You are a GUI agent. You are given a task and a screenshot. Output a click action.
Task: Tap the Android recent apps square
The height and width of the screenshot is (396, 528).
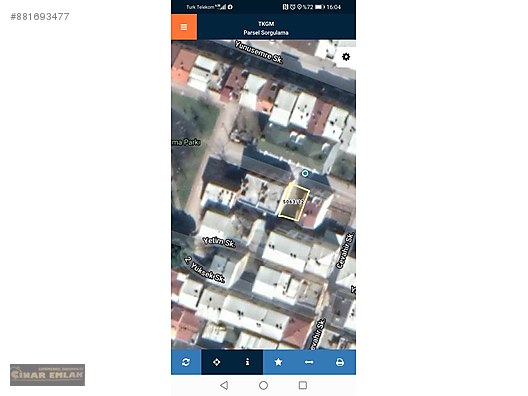[x=303, y=385]
